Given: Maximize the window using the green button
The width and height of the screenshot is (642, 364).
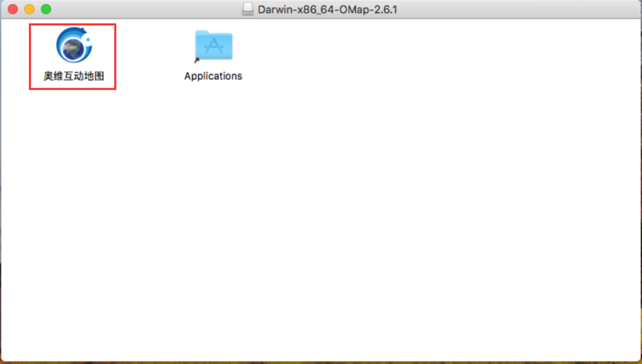Looking at the screenshot, I should click(x=46, y=9).
